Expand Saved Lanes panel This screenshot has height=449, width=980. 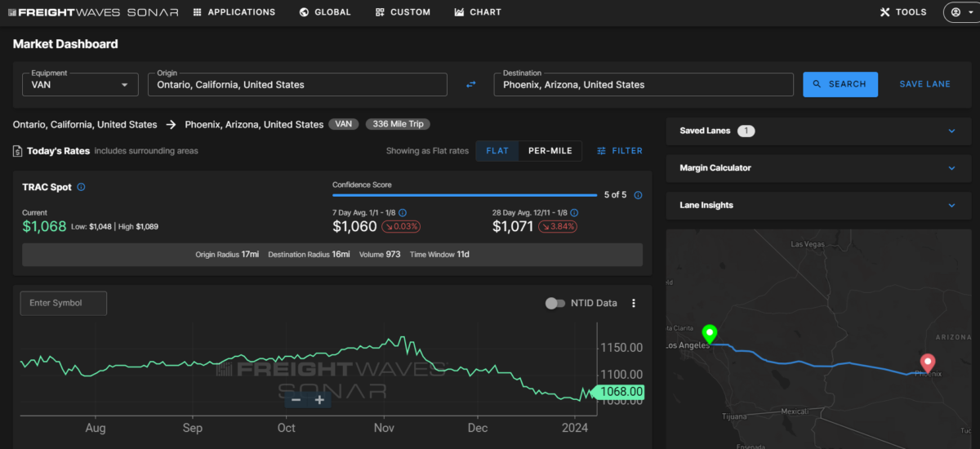pyautogui.click(x=817, y=131)
